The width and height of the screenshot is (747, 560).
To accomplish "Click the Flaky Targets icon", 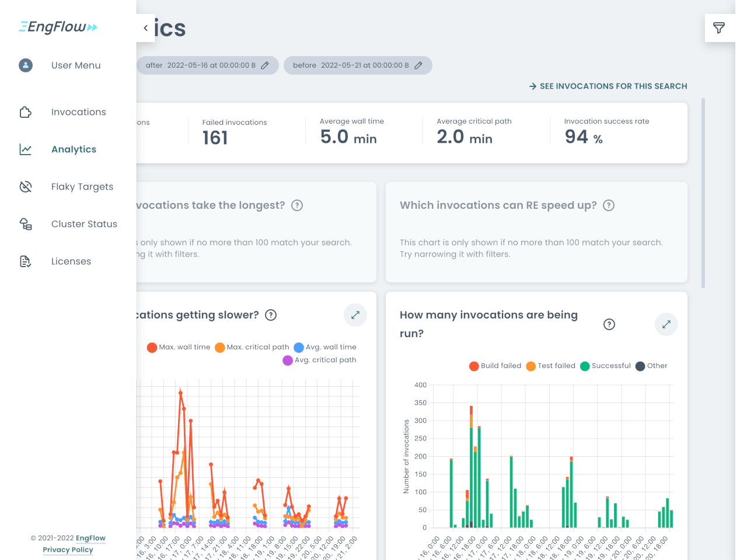I will (x=26, y=187).
